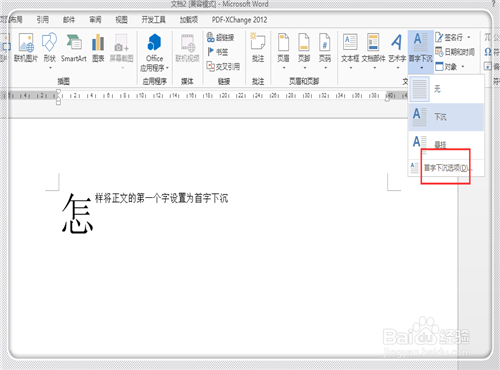
Task: Expand the Object (对象) dropdown arrow
Action: click(463, 67)
